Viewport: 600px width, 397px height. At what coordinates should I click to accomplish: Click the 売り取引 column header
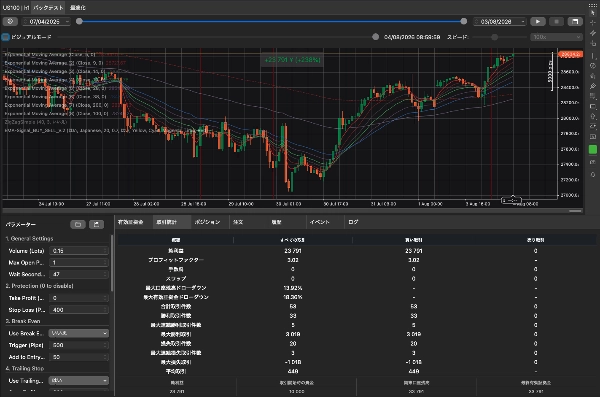(x=535, y=240)
